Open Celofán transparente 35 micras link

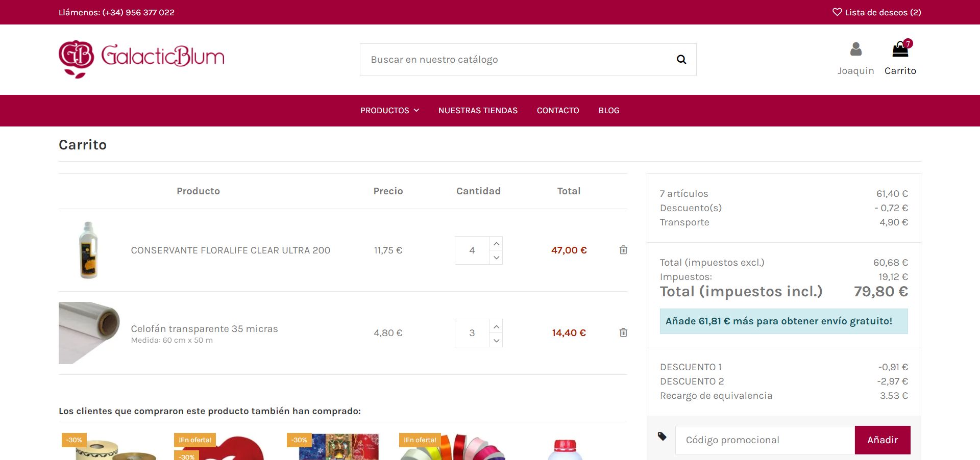point(204,329)
